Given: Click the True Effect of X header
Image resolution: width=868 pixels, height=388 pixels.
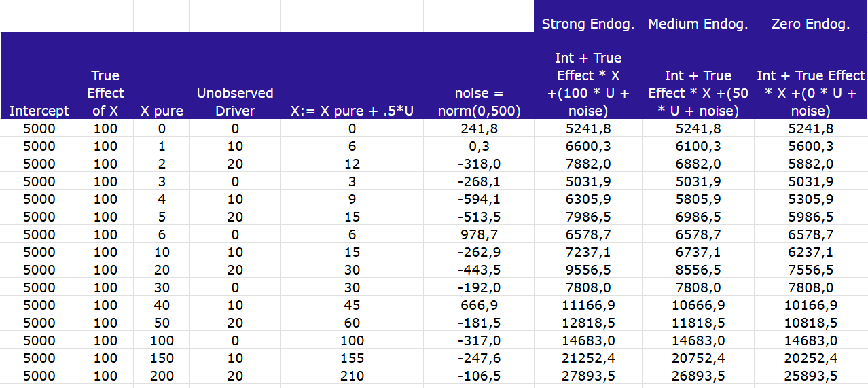Looking at the screenshot, I should click(x=105, y=93).
